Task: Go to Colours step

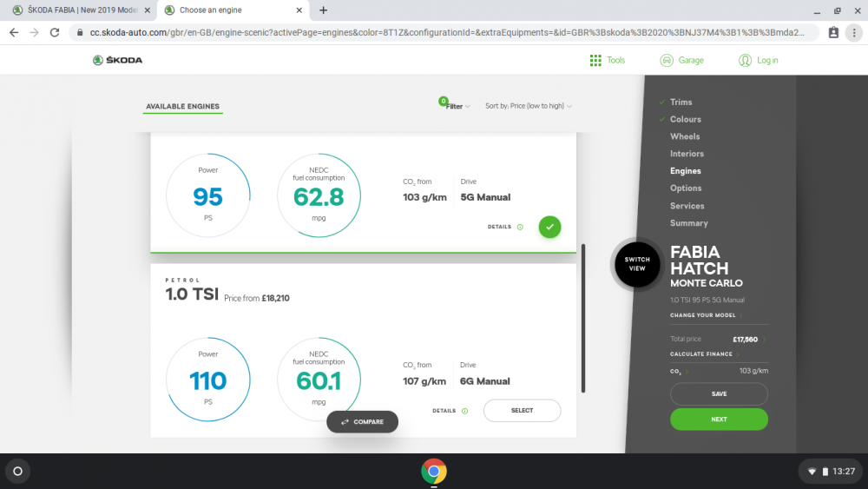Action: pos(686,119)
